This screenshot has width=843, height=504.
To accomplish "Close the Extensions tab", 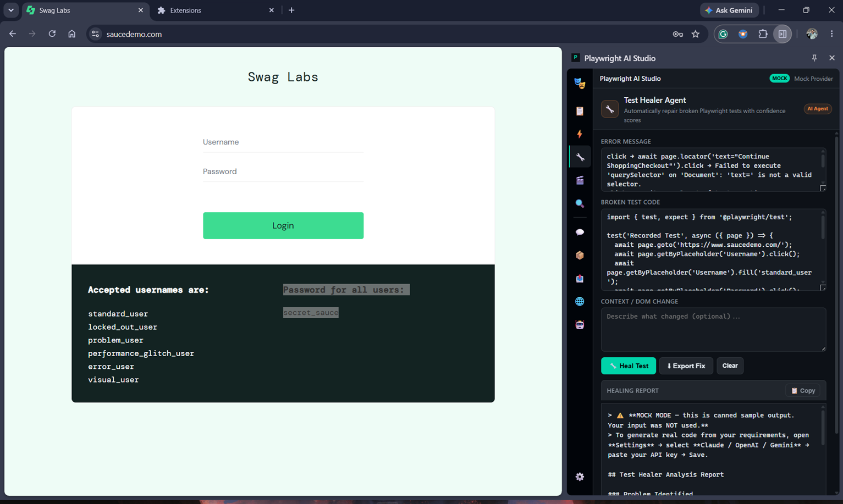I will click(x=271, y=10).
